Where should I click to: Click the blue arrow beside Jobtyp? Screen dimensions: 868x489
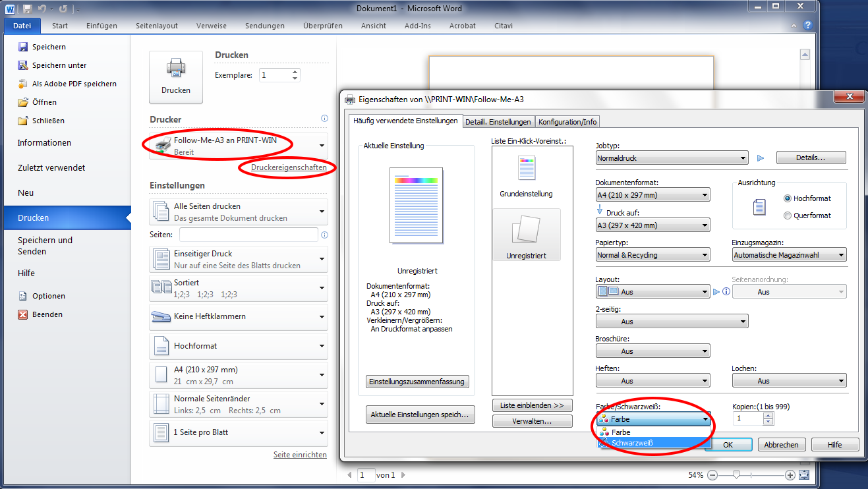[x=760, y=158]
